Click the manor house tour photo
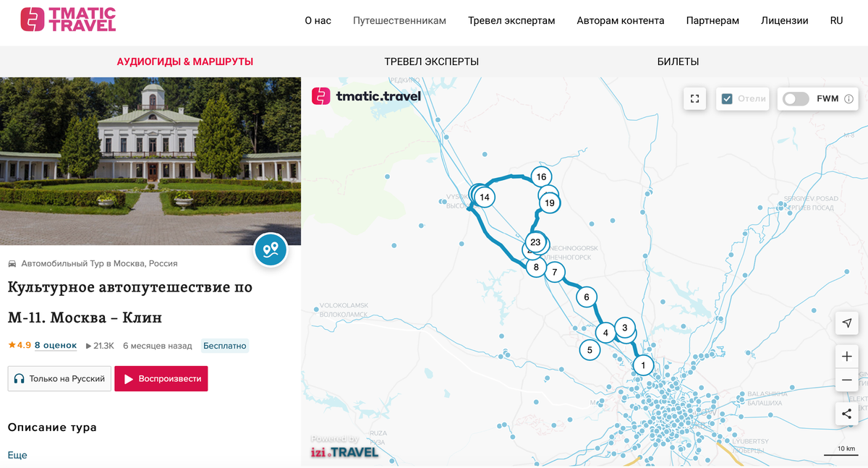Screen dimensions: 868x468 coord(150,161)
